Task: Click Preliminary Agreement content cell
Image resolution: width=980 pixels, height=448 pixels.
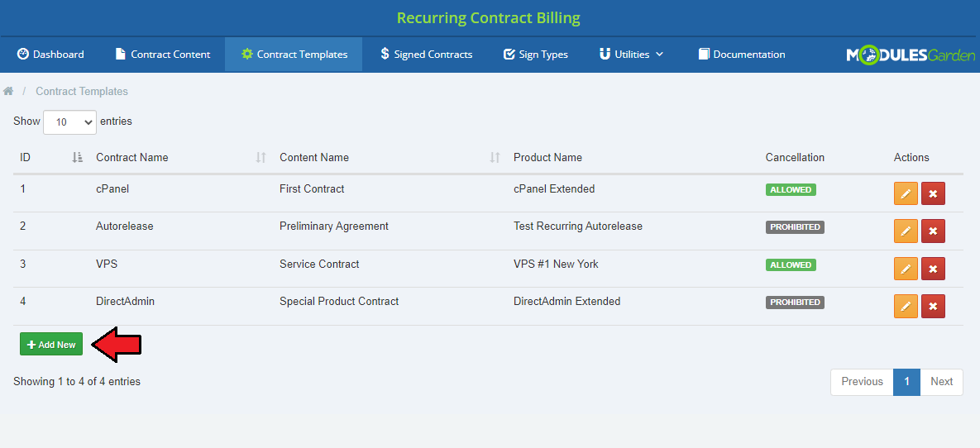Action: 334,226
